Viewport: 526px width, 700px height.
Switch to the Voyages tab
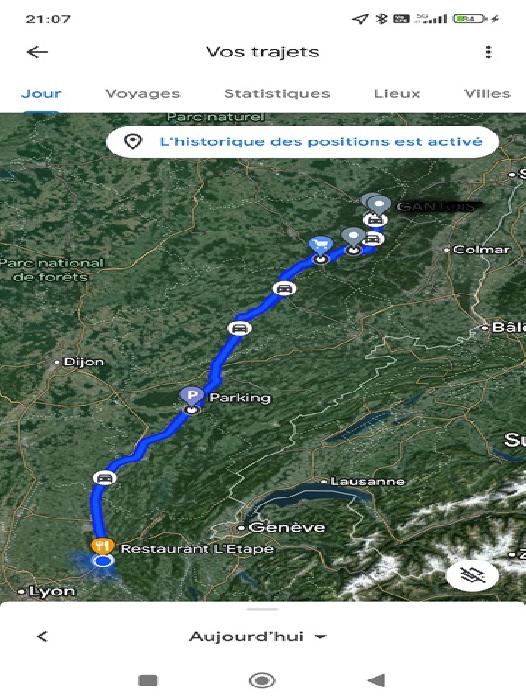(x=142, y=93)
